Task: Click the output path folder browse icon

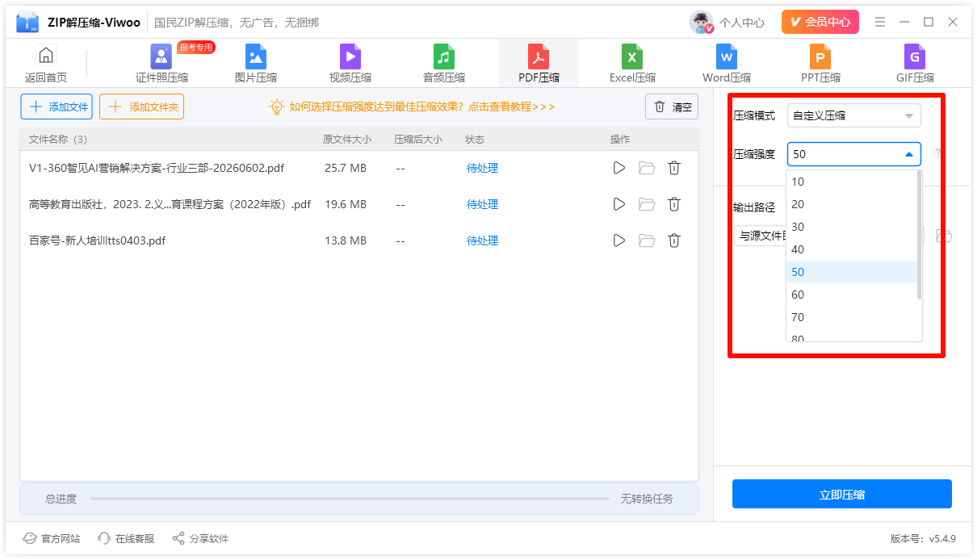Action: click(x=943, y=236)
